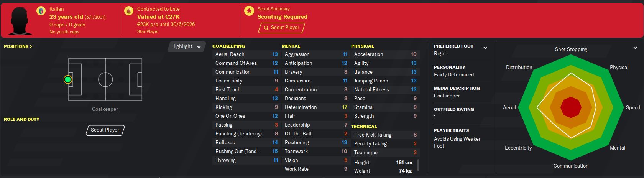
Task: Click the contract club badge icon
Action: pyautogui.click(x=128, y=11)
